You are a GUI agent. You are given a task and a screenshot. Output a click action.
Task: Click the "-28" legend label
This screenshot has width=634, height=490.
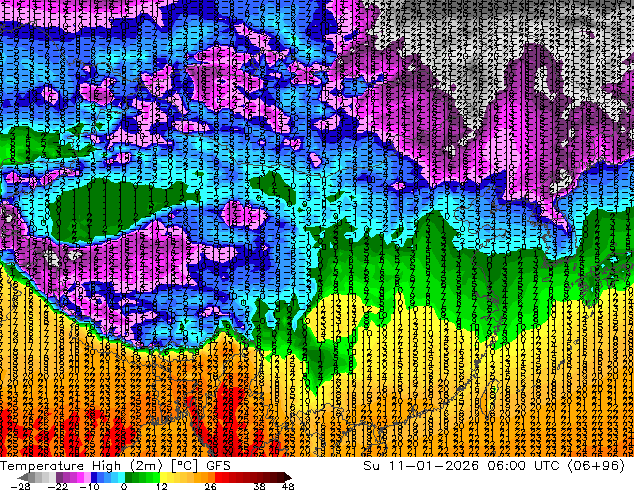[x=20, y=486]
